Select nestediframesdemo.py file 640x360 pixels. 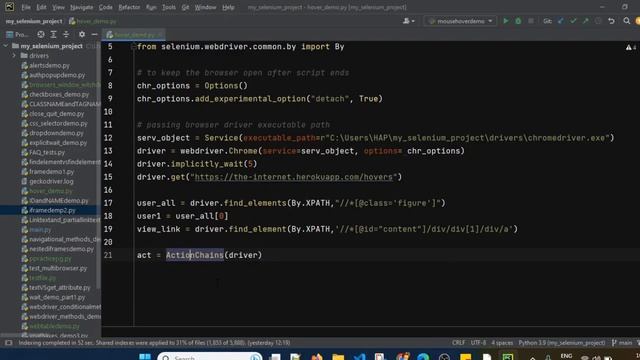tap(61, 249)
